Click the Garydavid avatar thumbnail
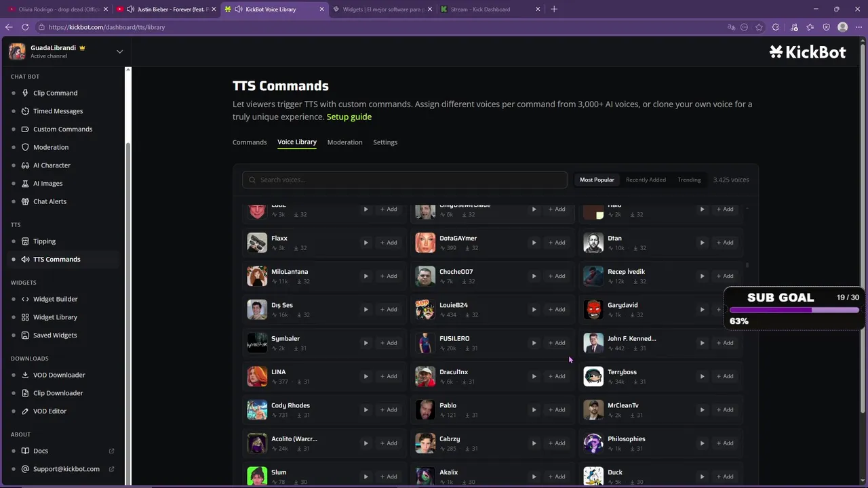This screenshot has width=868, height=488. (x=593, y=309)
